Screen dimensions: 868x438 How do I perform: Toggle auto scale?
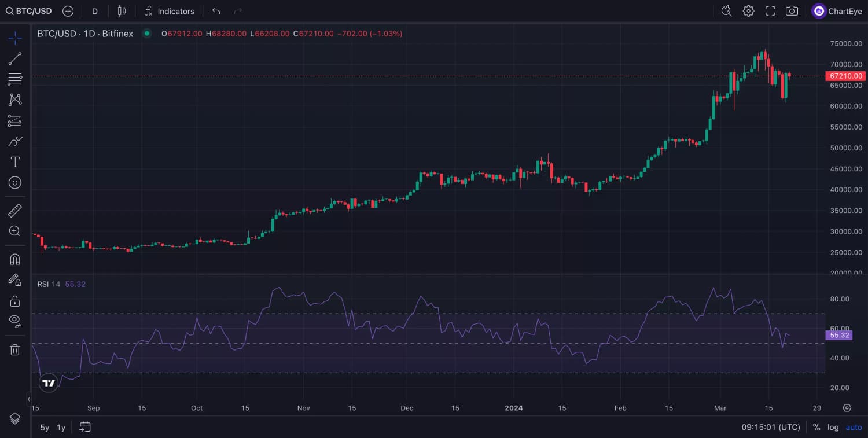pos(854,428)
